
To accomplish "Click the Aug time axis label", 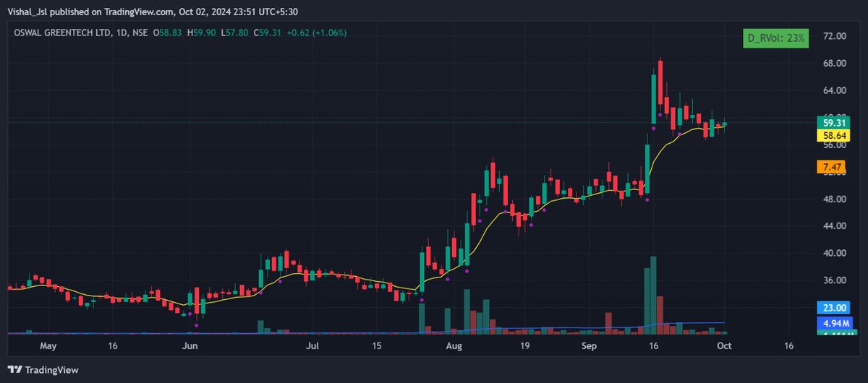I will point(454,346).
